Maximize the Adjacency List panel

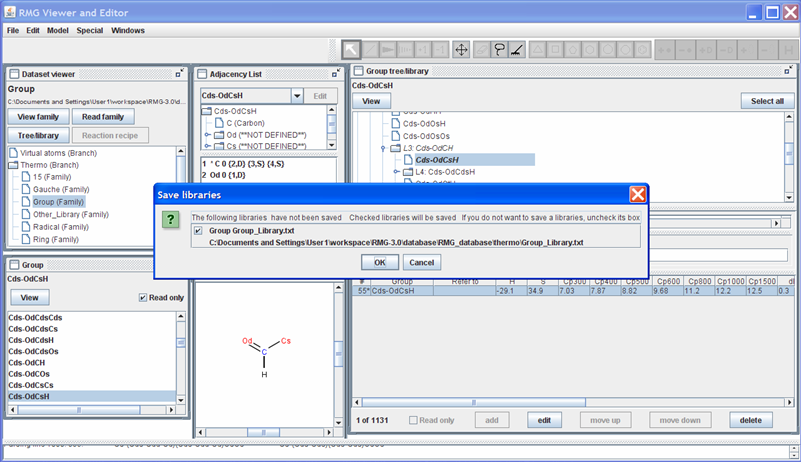pyautogui.click(x=336, y=74)
